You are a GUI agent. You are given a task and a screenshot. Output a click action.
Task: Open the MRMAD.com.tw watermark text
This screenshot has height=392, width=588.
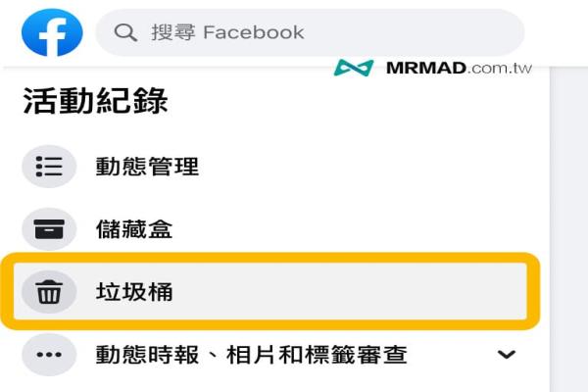(459, 69)
